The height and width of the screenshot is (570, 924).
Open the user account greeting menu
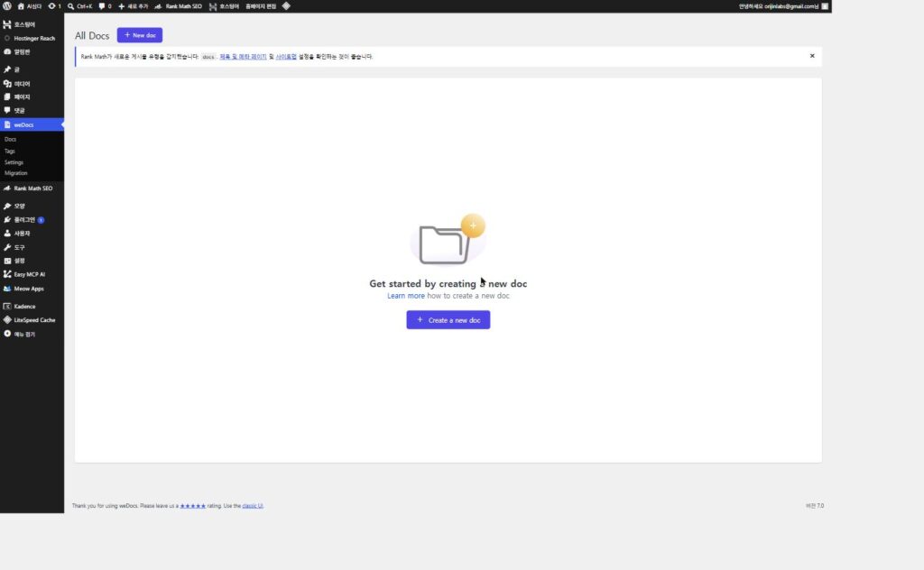click(779, 6)
